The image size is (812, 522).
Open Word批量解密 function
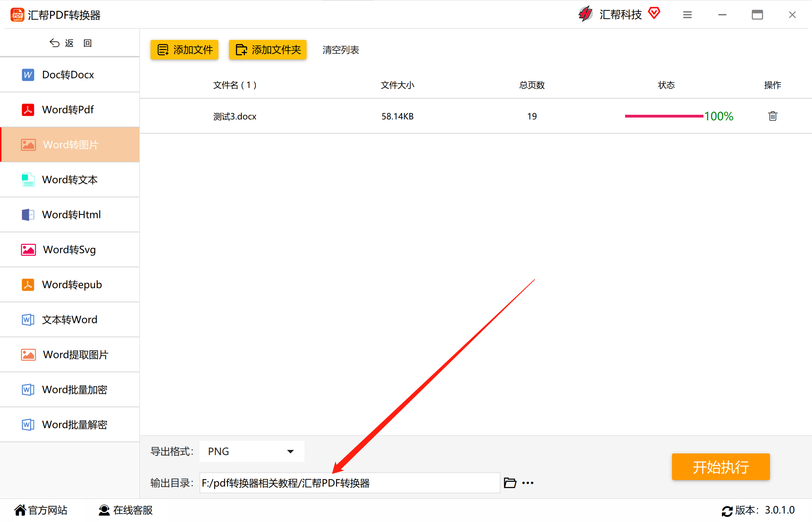[70, 425]
